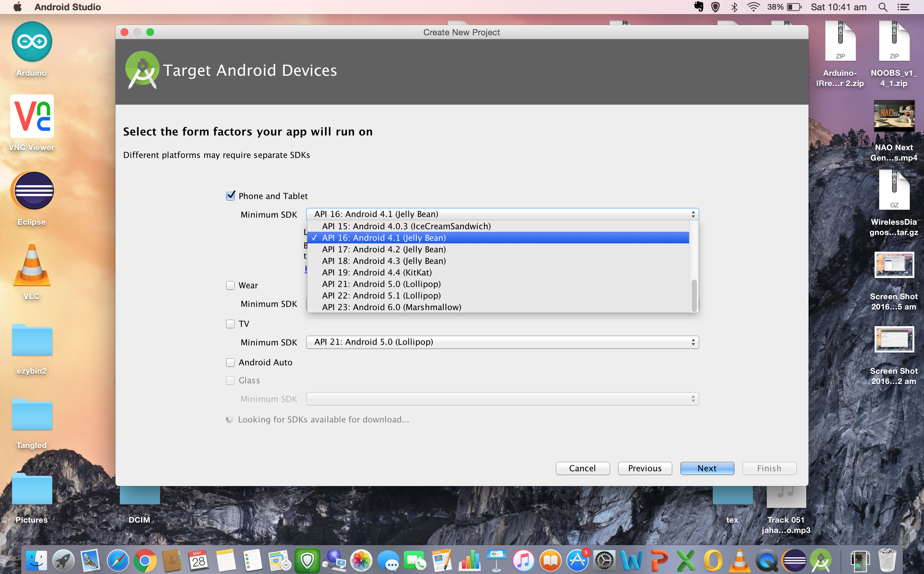The image size is (924, 574).
Task: Click the battery status in menu bar
Action: [784, 7]
